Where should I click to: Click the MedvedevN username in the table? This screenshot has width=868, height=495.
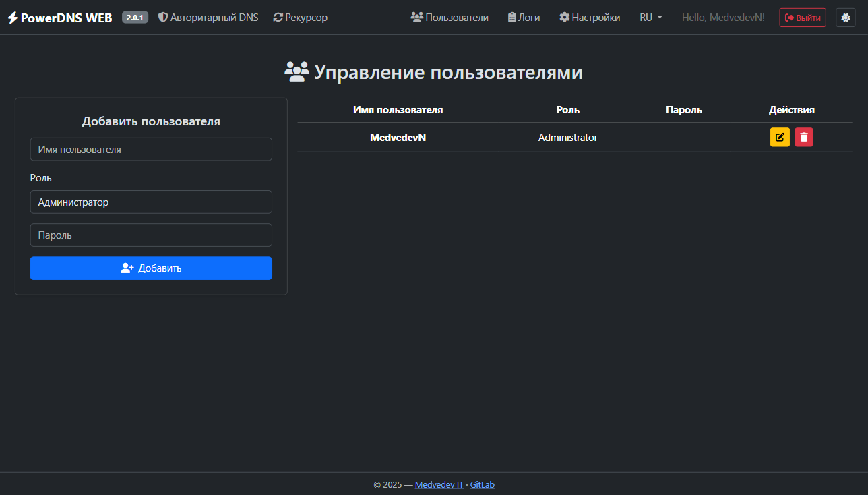(x=398, y=138)
